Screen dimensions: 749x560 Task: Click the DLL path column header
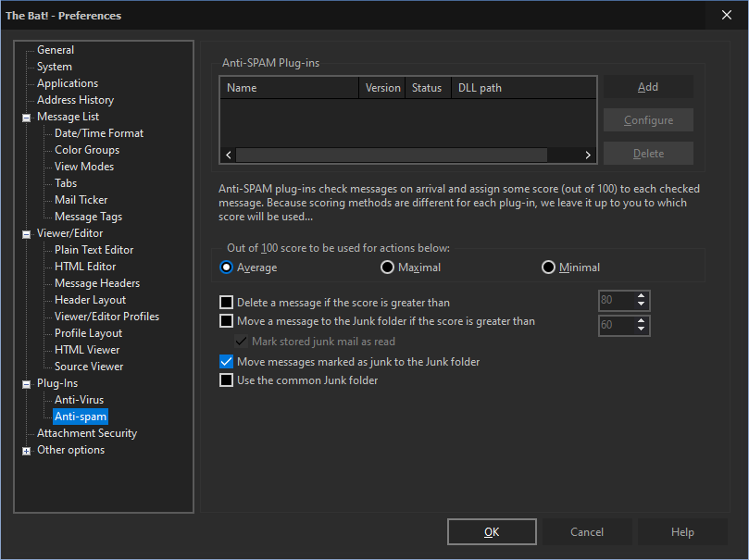pos(524,88)
